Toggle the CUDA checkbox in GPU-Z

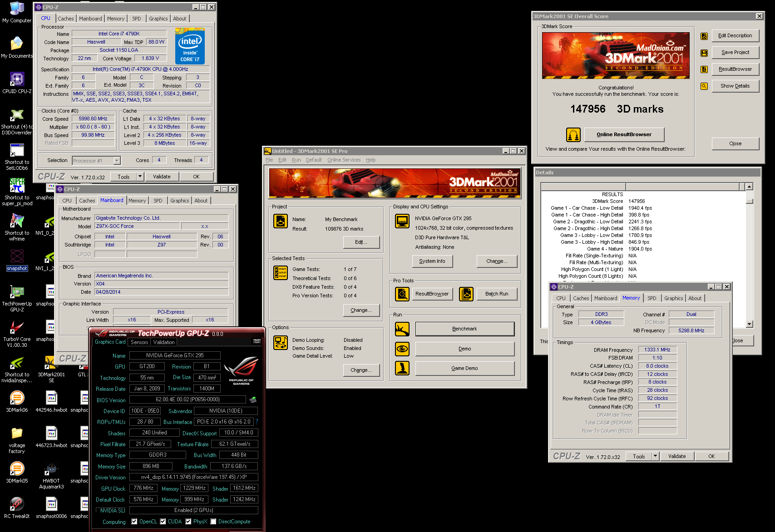click(163, 522)
